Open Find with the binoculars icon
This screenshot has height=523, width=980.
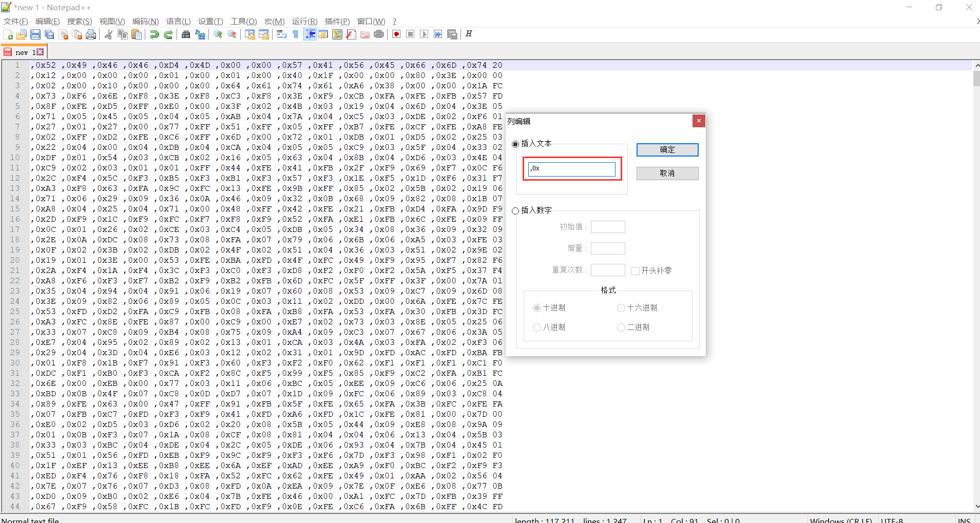point(186,34)
